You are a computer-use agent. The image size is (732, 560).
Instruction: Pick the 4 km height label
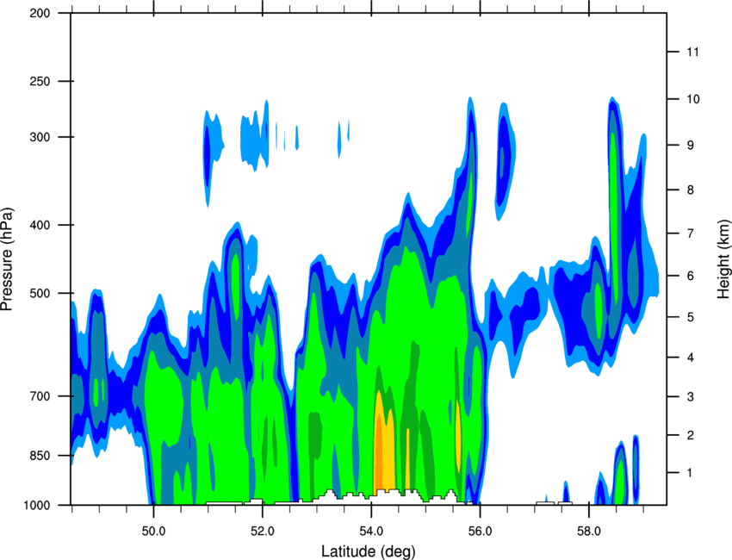click(690, 358)
